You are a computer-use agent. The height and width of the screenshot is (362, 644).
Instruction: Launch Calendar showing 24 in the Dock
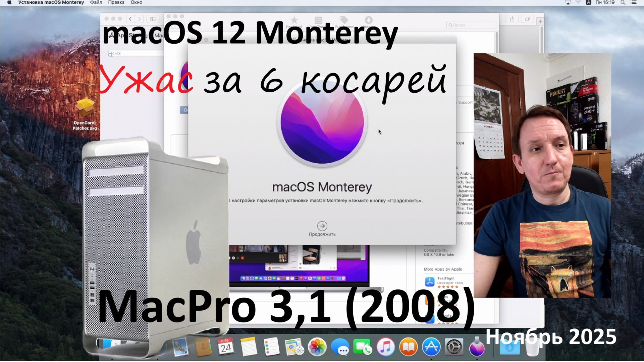pyautogui.click(x=226, y=347)
